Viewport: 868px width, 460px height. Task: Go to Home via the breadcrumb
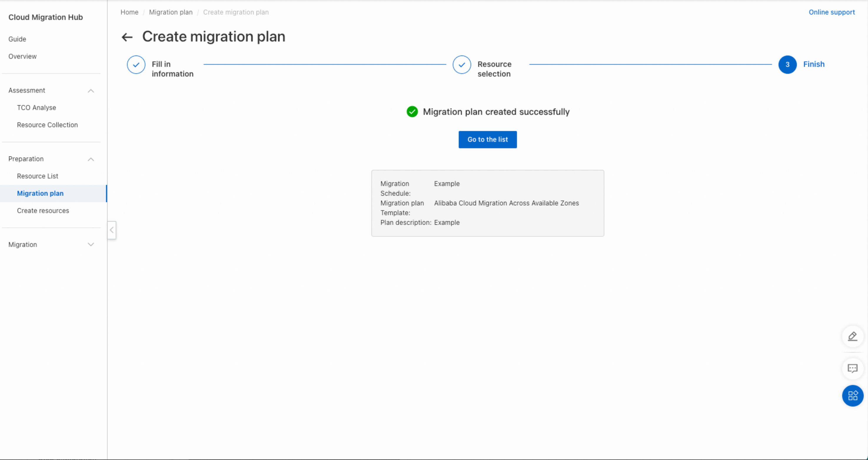tap(129, 12)
